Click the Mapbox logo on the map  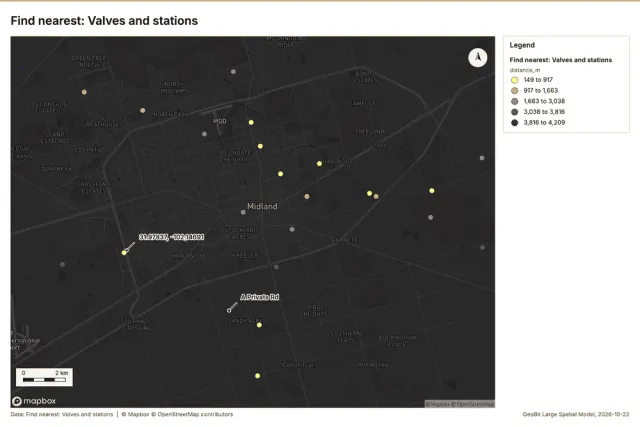(x=34, y=401)
